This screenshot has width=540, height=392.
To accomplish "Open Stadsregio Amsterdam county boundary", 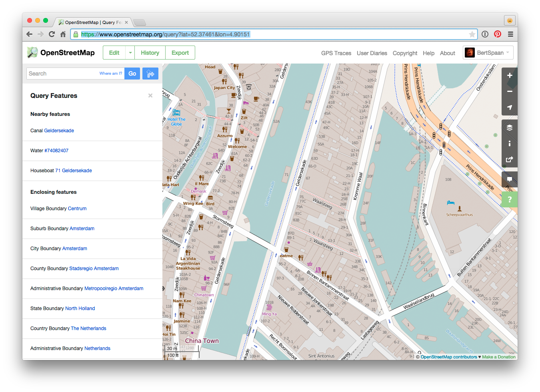I will (94, 269).
